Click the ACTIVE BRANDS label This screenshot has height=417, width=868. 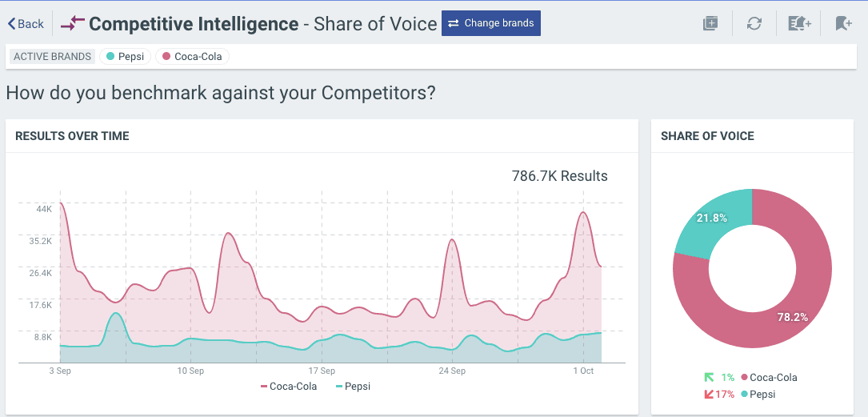(52, 57)
